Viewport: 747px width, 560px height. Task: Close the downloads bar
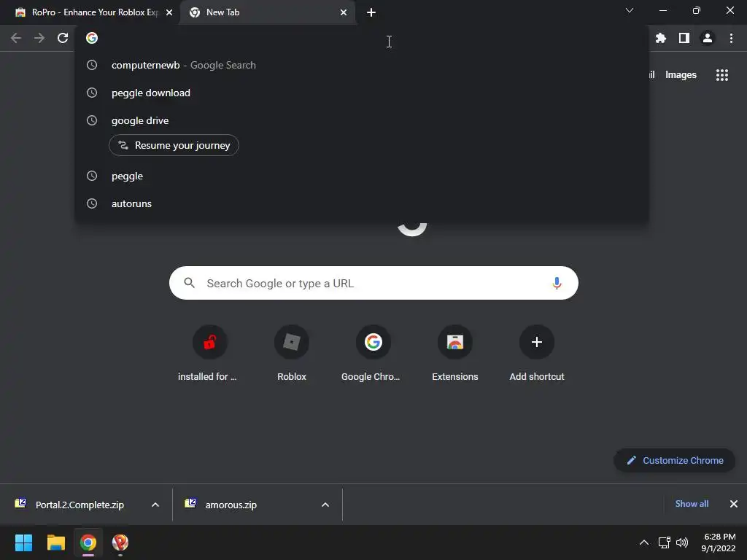734,504
